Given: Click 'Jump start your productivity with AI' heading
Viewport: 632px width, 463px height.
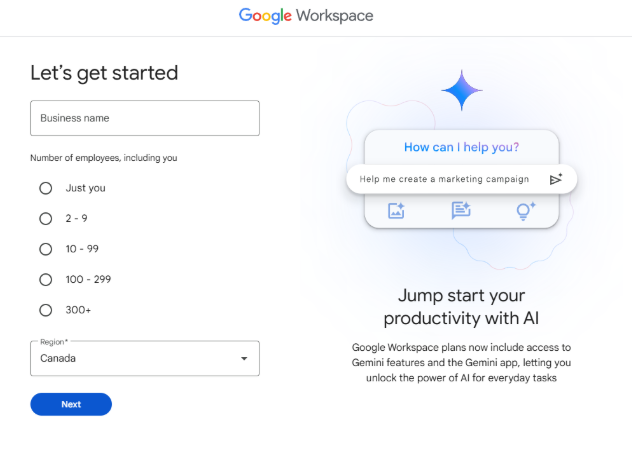Looking at the screenshot, I should 461,307.
